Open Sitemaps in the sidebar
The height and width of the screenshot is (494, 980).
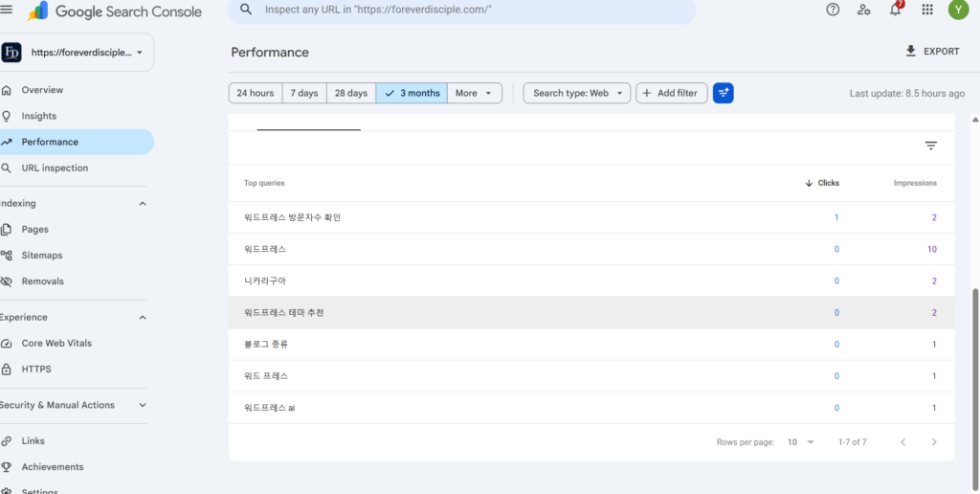42,255
